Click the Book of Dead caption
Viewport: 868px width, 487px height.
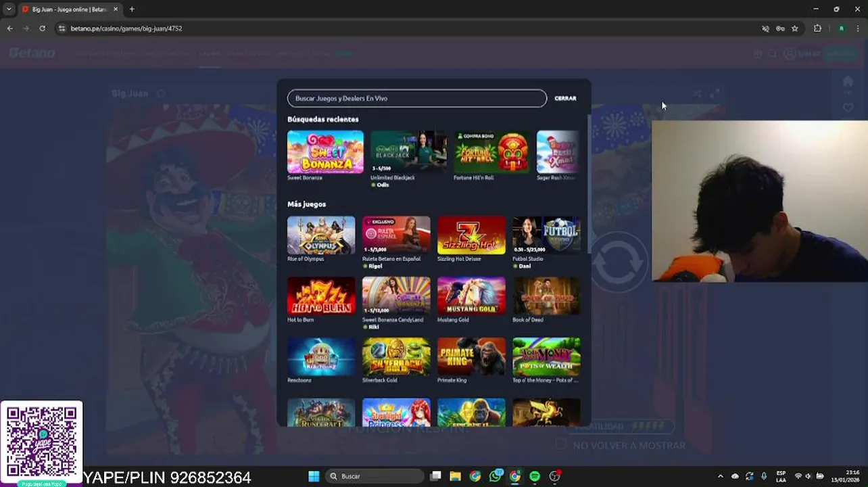pos(528,320)
